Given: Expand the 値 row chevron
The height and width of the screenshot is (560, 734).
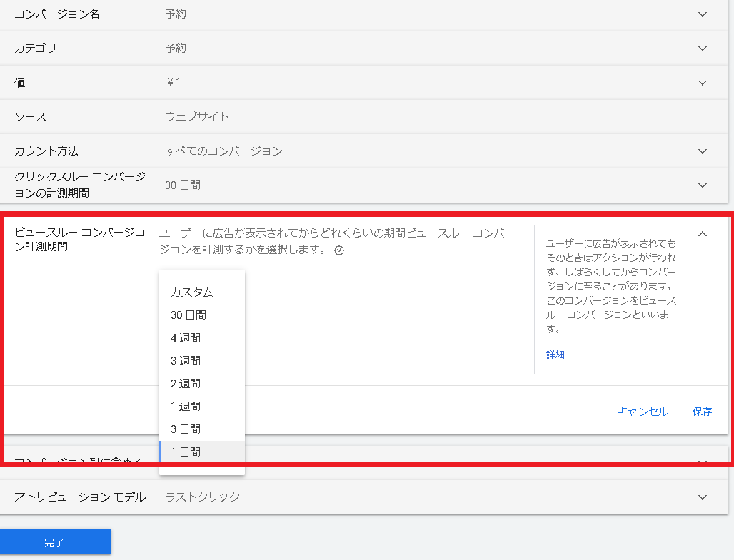Looking at the screenshot, I should 702,83.
